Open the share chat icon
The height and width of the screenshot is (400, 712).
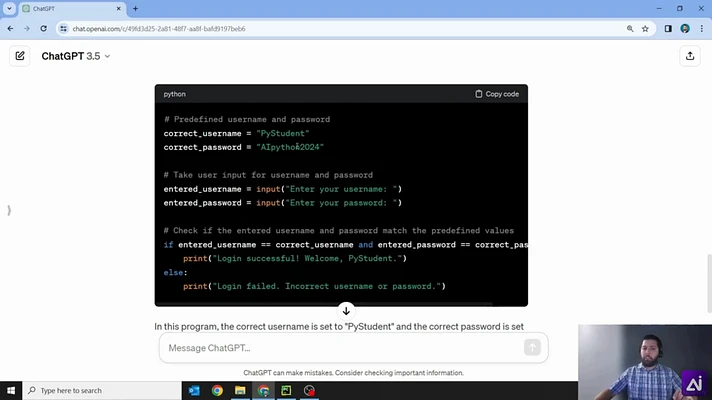pos(690,56)
